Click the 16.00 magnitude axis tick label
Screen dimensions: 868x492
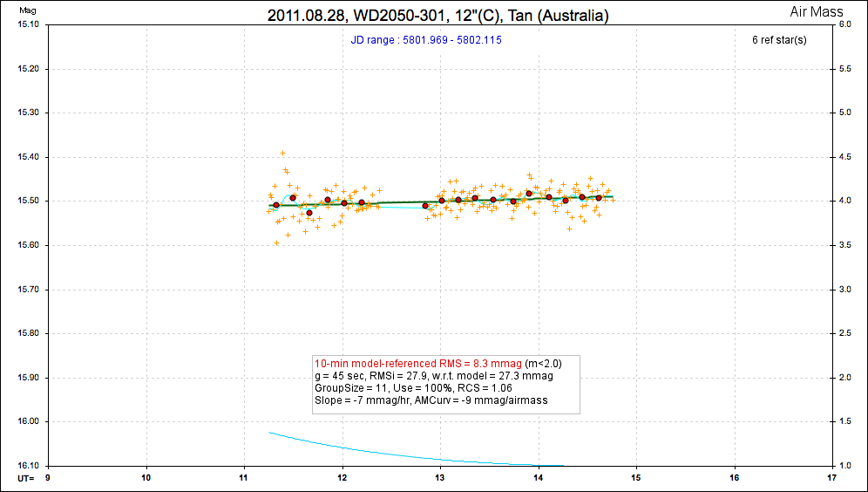pos(28,421)
